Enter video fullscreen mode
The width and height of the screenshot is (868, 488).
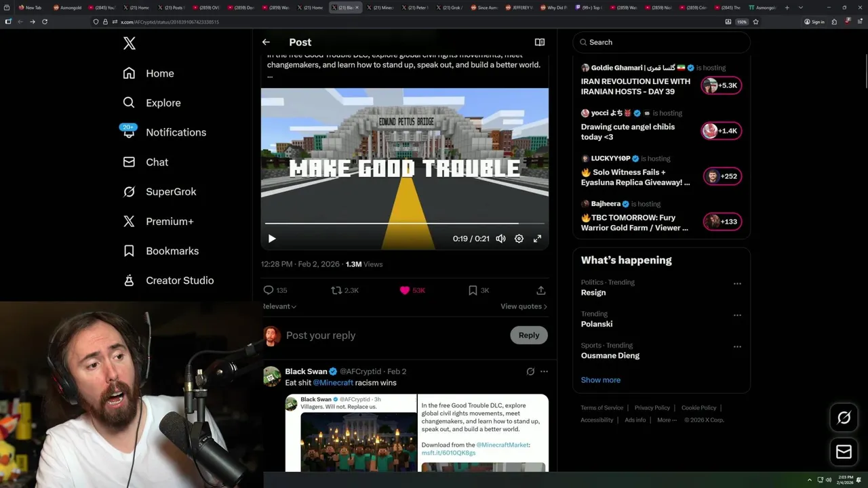(537, 239)
